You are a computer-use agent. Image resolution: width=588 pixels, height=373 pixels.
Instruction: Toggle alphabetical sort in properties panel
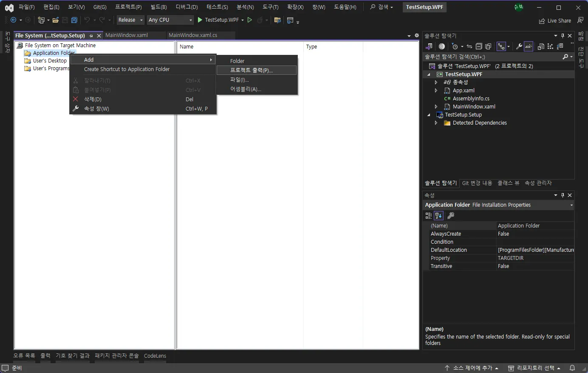tap(438, 216)
